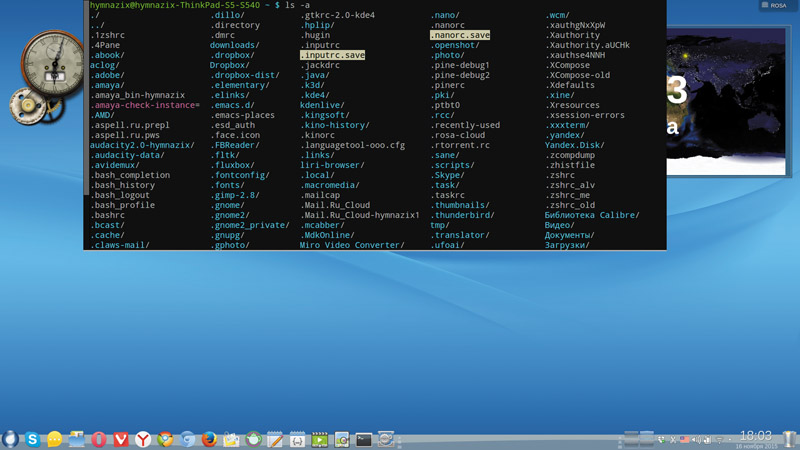Click the downloads/ directory entry
The image size is (800, 450).
235,45
